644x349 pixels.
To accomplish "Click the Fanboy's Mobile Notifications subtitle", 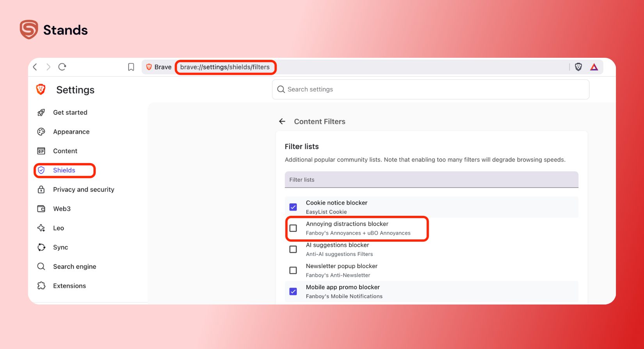I will [344, 296].
